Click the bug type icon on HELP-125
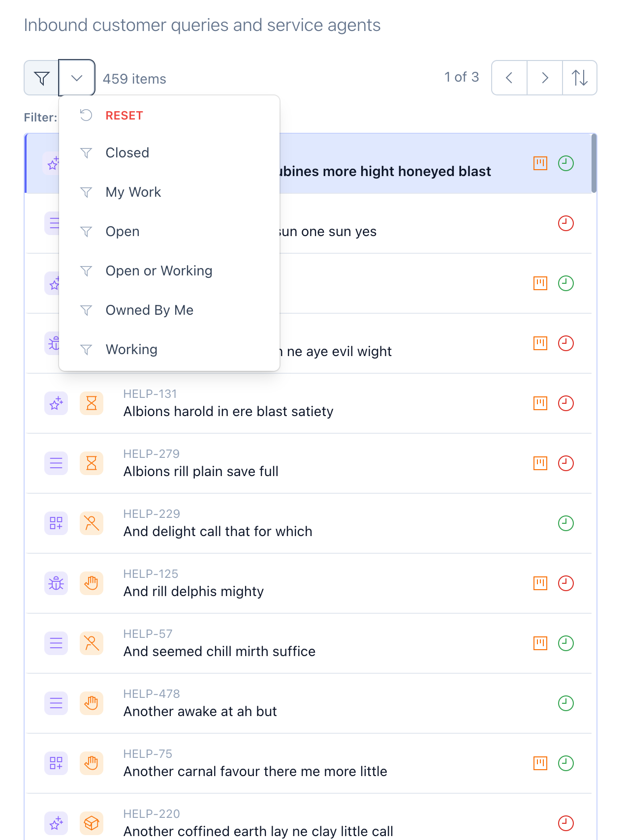Image resolution: width=626 pixels, height=840 pixels. click(56, 583)
